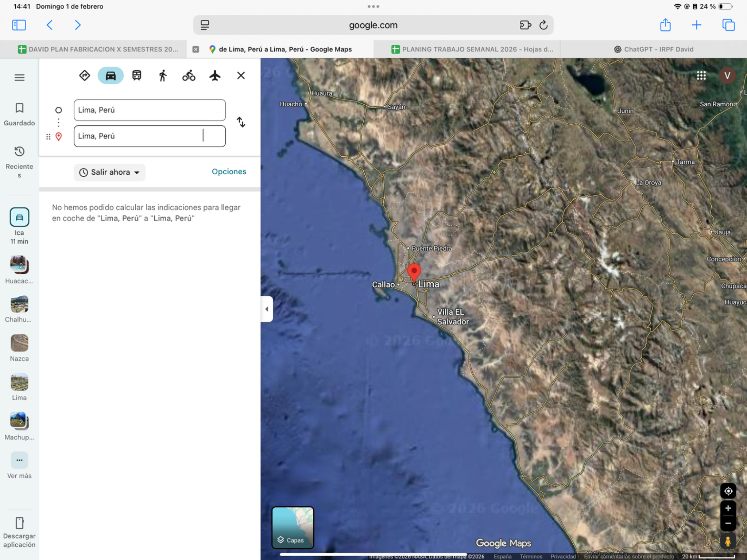Choose the flights airplane icon
The image size is (747, 560).
215,75
